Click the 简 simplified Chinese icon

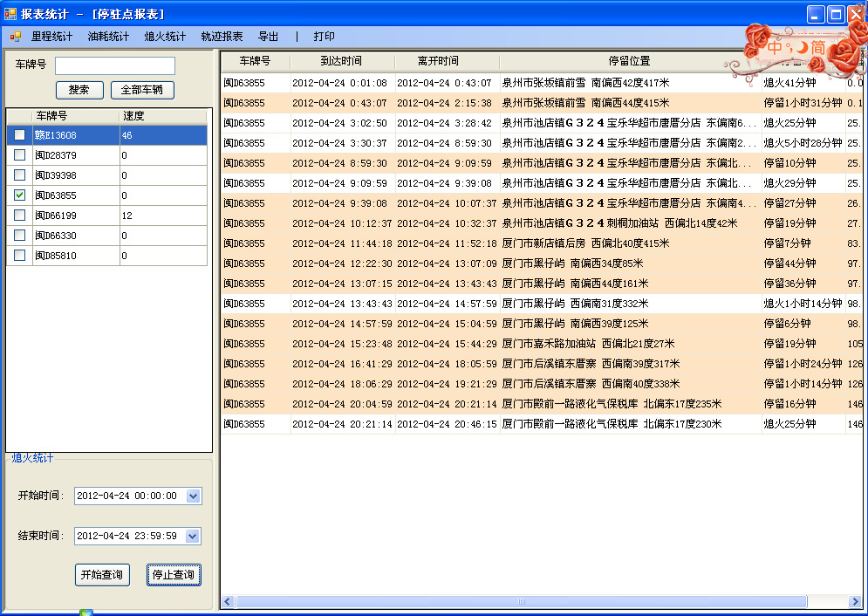coord(817,48)
